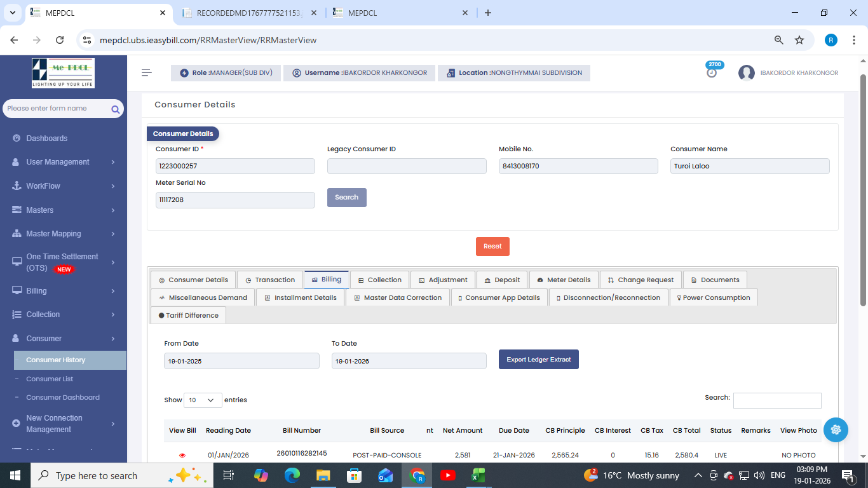This screenshot has height=488, width=868.
Task: Expand the Master Mapping sidebar menu
Action: (64, 234)
